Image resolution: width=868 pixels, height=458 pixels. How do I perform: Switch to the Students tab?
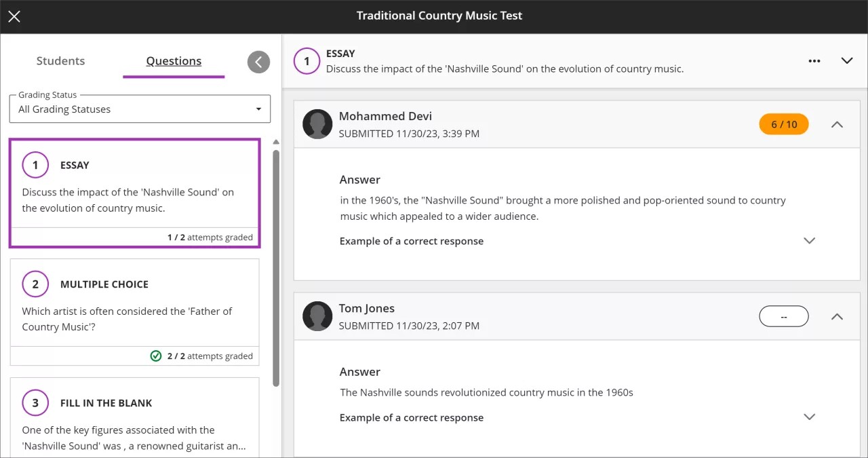(60, 60)
